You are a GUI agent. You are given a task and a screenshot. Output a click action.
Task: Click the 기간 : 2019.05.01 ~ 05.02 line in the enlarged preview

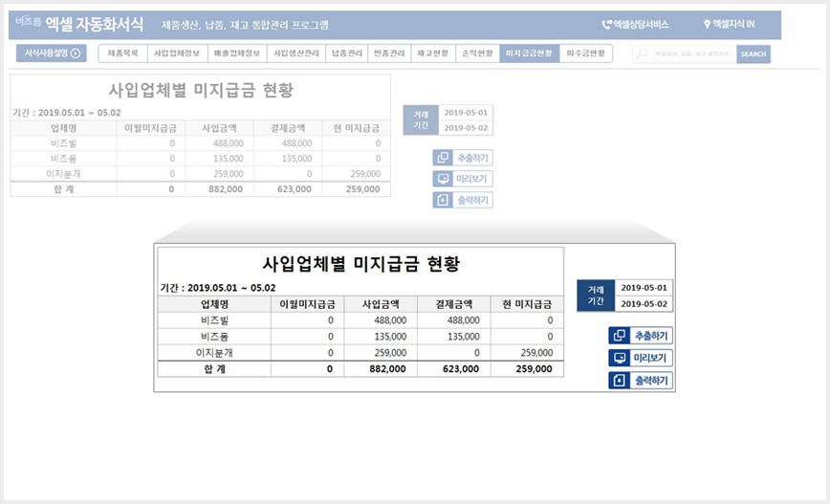tap(218, 288)
